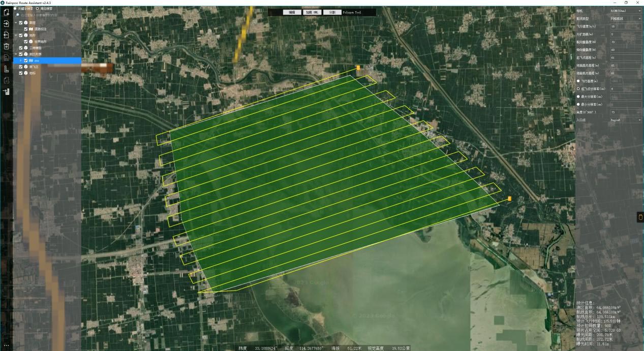Click the import file arrow icon
The height and width of the screenshot is (351, 644).
point(6,24)
